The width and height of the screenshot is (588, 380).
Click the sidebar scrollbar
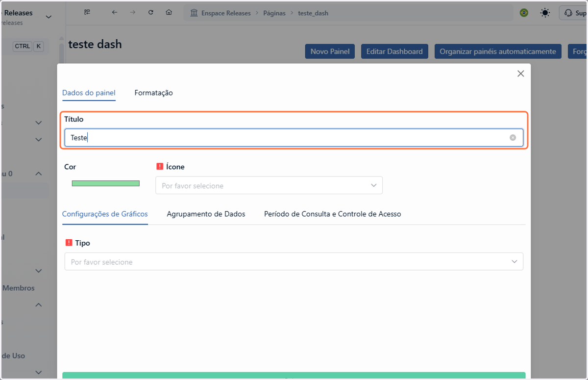(61, 54)
